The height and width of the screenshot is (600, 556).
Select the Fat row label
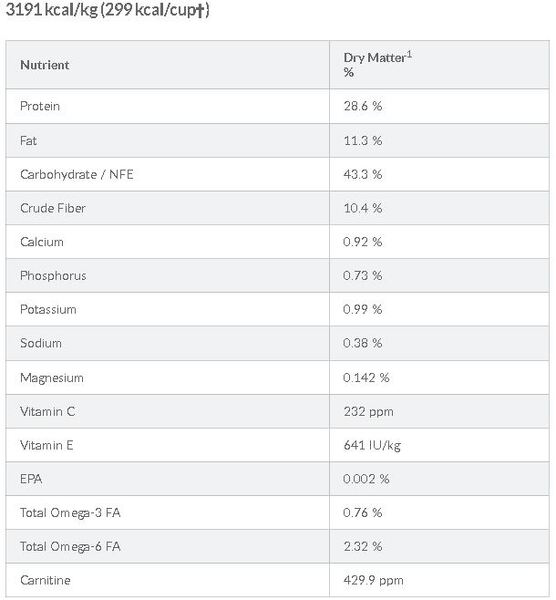pyautogui.click(x=28, y=140)
